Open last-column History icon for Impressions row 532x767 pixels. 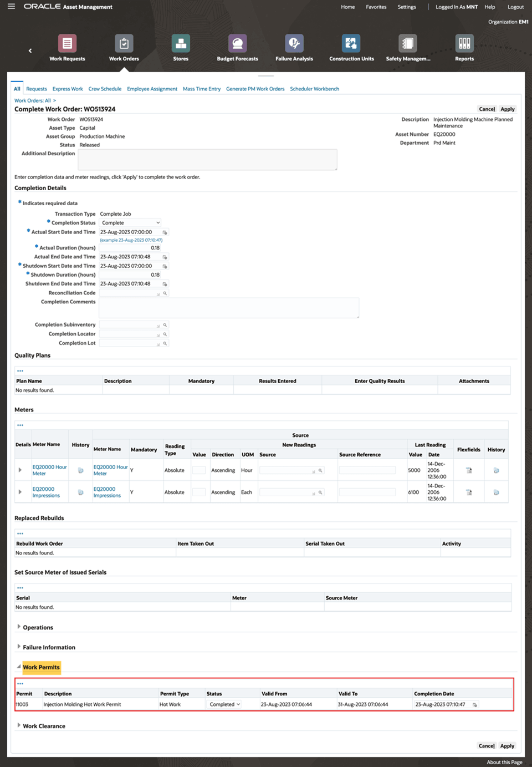(496, 492)
